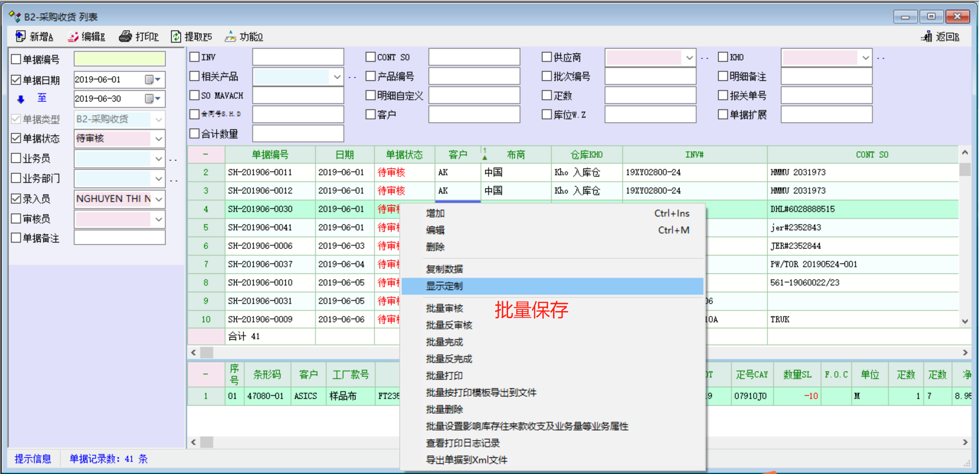Viewport: 980px width, 474px height.
Task: Open the 功能 function toolbar icon
Action: (230, 36)
